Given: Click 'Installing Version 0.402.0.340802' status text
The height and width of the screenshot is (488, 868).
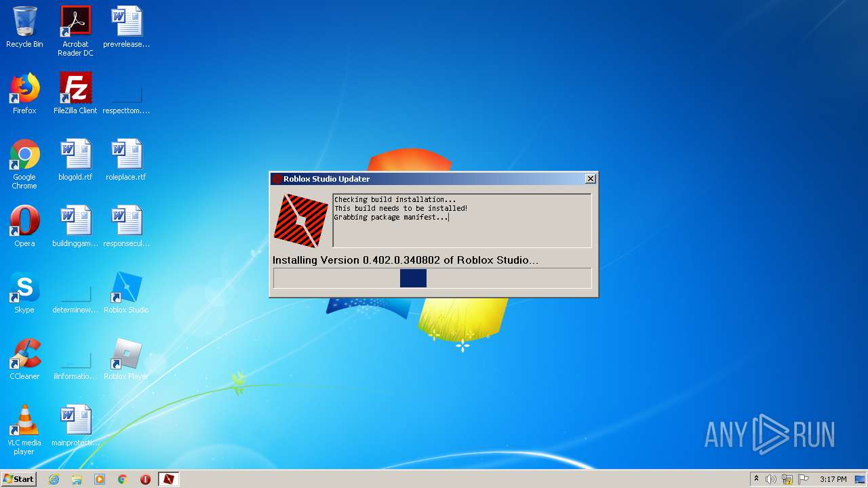Looking at the screenshot, I should click(406, 260).
